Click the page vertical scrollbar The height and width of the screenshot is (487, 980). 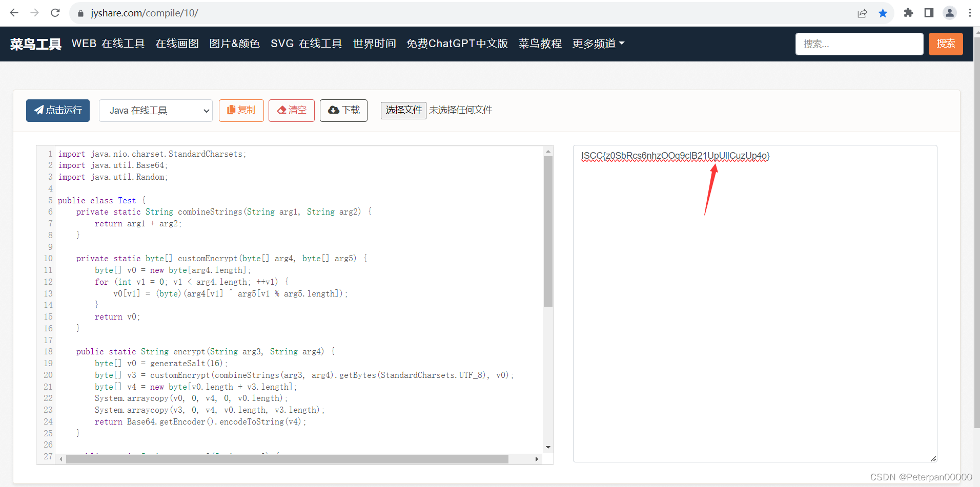(976, 233)
